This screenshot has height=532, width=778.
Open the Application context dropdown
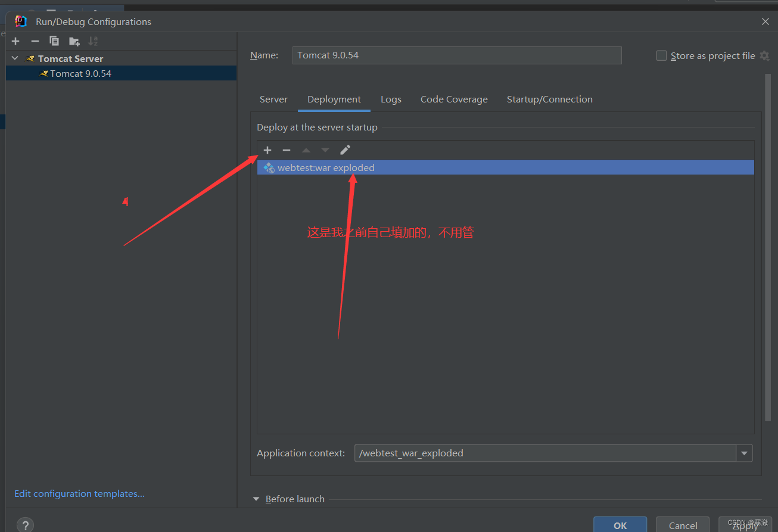pyautogui.click(x=744, y=453)
